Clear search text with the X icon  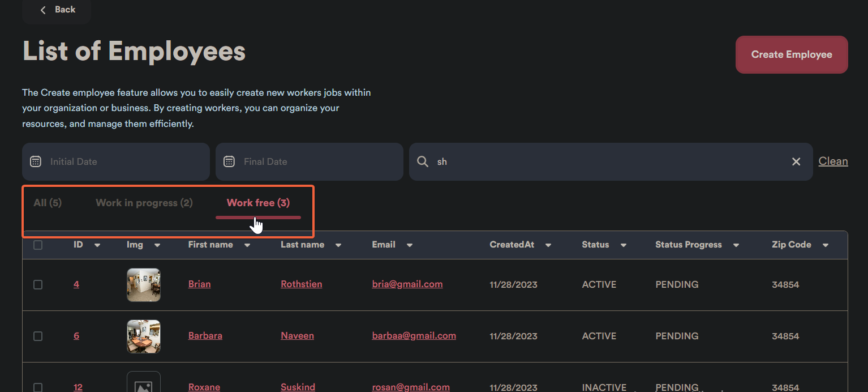coord(796,161)
